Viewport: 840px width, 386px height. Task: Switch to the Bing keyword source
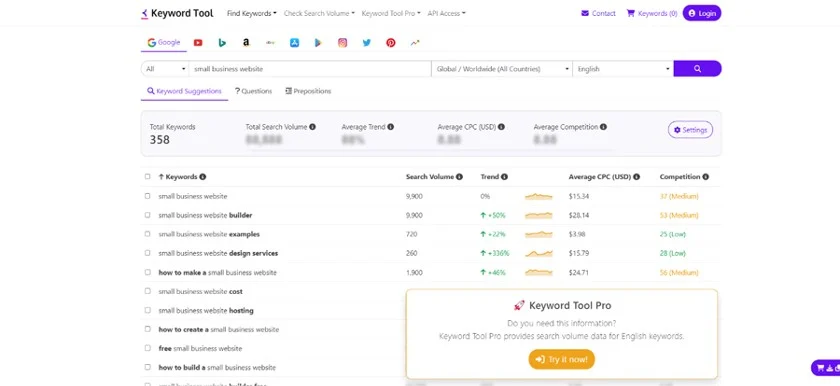coord(222,43)
